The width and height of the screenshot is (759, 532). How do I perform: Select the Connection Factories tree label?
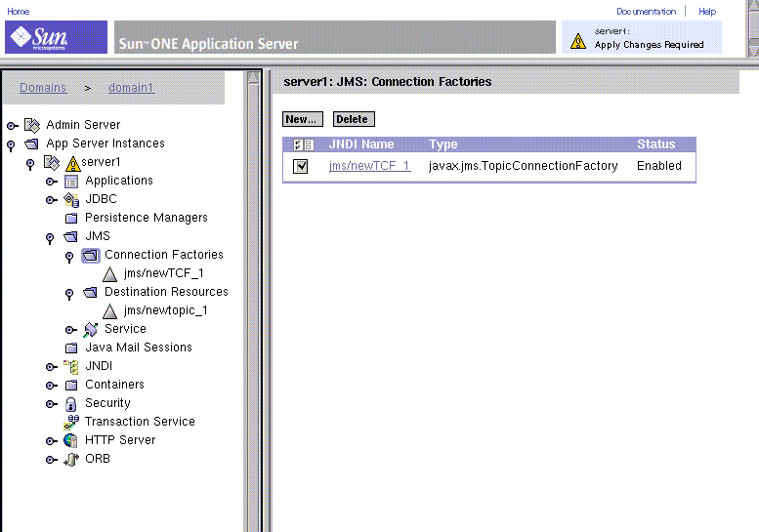coord(163,255)
